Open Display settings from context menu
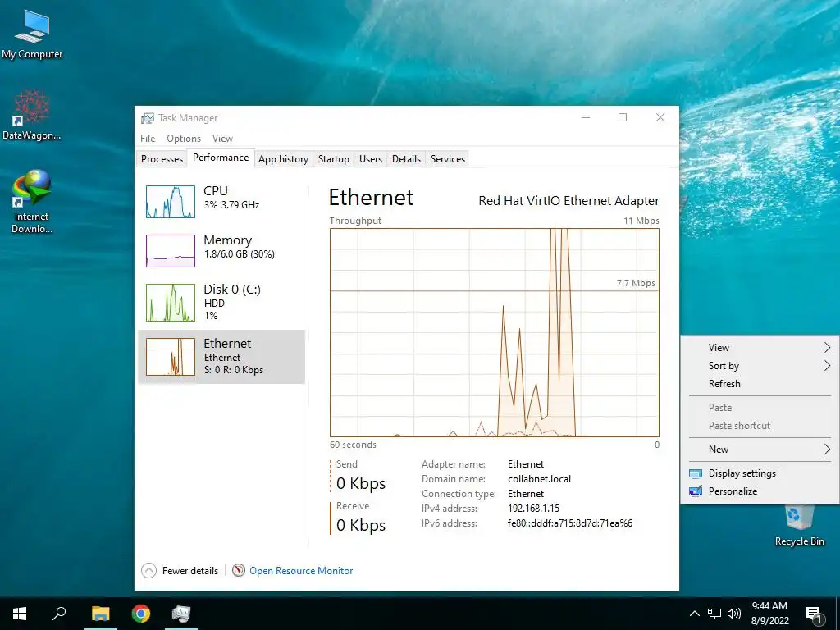Image resolution: width=840 pixels, height=630 pixels. [760, 473]
